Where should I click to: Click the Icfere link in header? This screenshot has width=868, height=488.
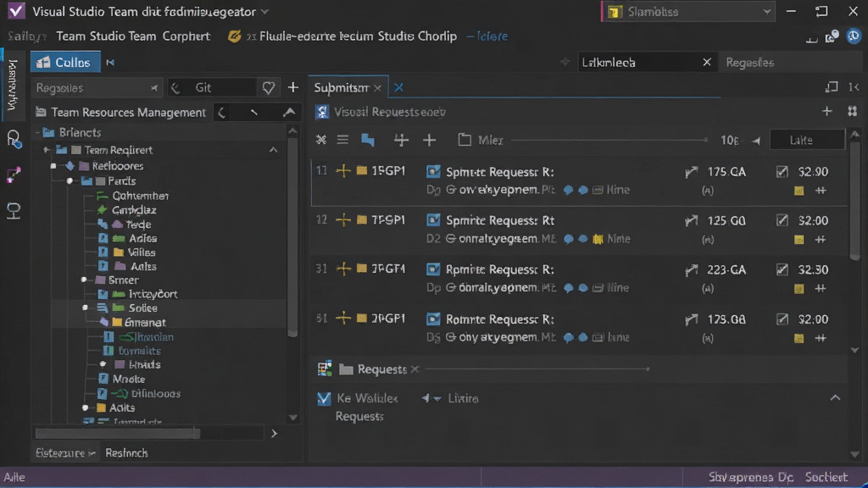point(492,36)
